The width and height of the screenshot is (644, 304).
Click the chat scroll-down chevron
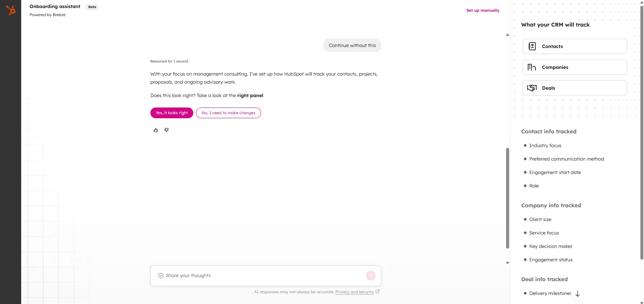click(507, 262)
